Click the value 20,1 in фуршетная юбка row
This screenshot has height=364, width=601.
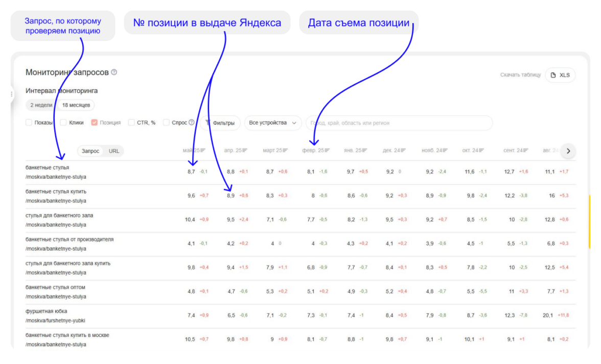click(x=548, y=316)
